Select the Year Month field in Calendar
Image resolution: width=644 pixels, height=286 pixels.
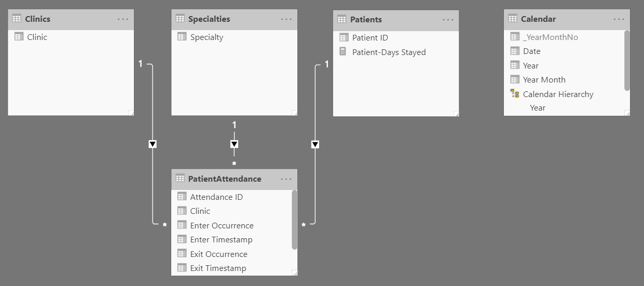[544, 79]
